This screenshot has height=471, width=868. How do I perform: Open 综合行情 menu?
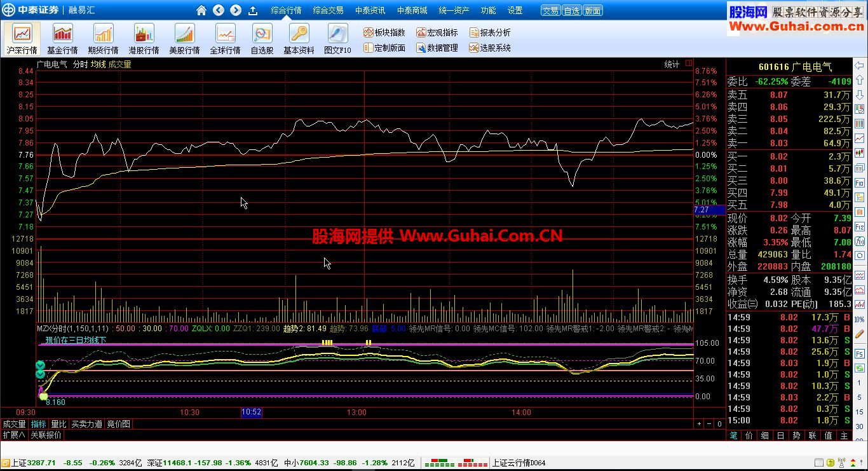(286, 10)
